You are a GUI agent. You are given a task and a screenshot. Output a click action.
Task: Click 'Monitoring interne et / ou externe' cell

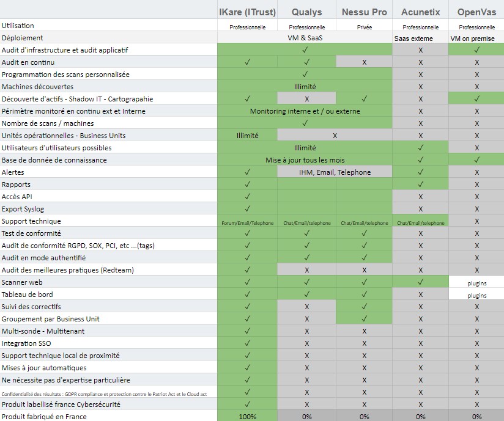(x=305, y=111)
